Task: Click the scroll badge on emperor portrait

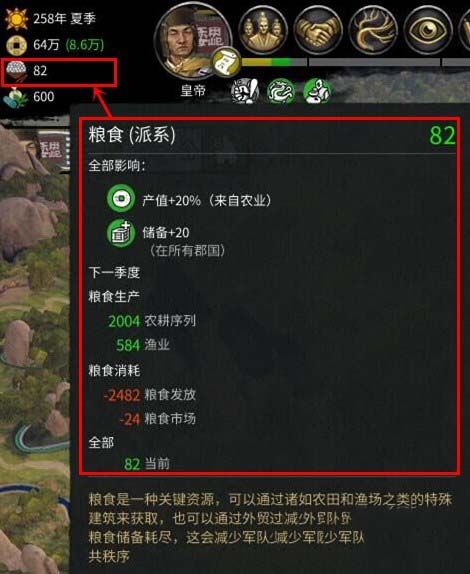Action: pyautogui.click(x=227, y=62)
